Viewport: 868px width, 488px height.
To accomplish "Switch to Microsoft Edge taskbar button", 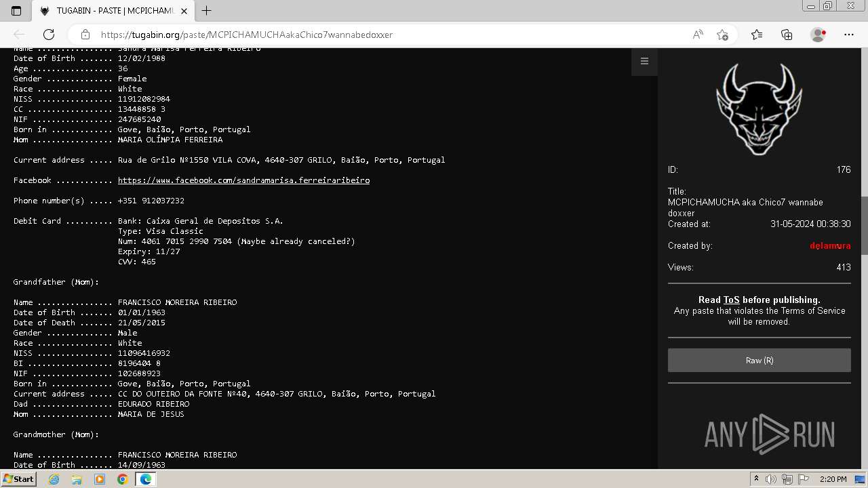I will (x=145, y=479).
